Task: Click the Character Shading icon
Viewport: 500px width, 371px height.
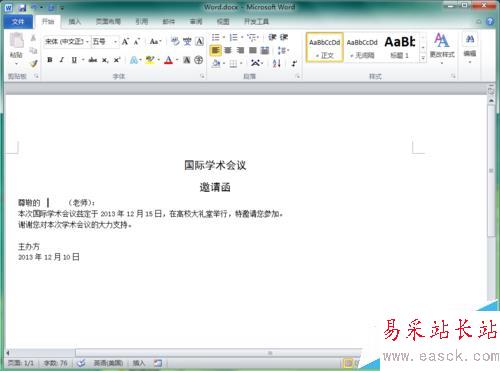Action: [x=187, y=60]
